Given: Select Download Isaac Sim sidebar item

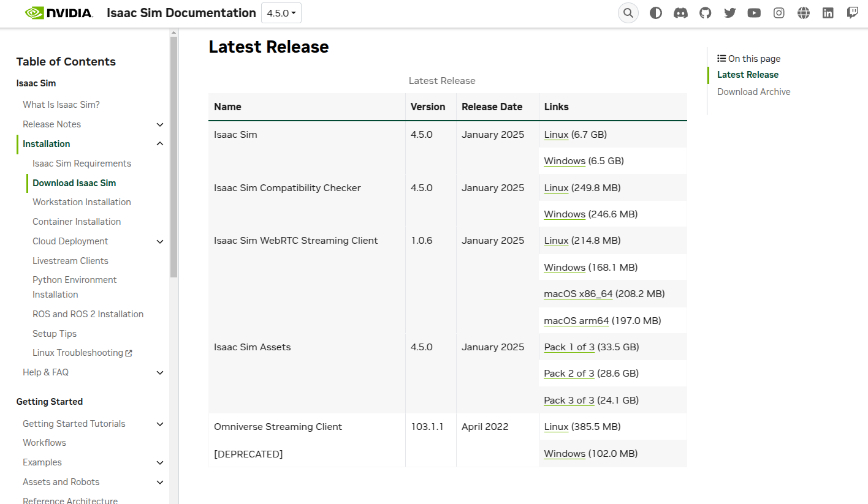Looking at the screenshot, I should [x=74, y=183].
